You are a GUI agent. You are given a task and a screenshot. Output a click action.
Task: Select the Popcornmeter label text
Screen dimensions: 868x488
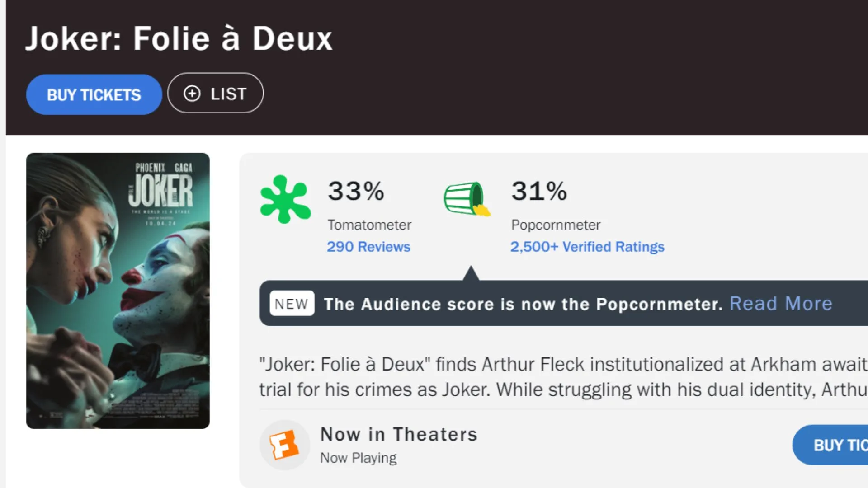tap(556, 225)
